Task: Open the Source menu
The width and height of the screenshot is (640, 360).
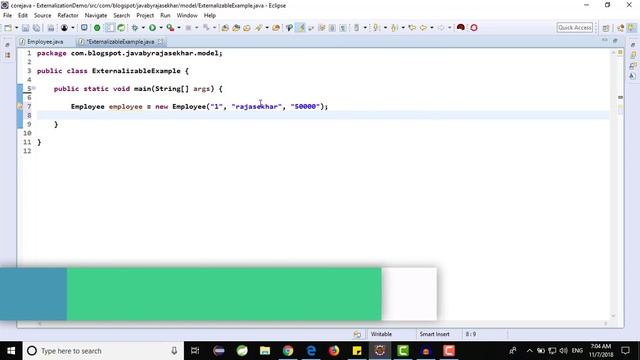Action: pyautogui.click(x=42, y=16)
